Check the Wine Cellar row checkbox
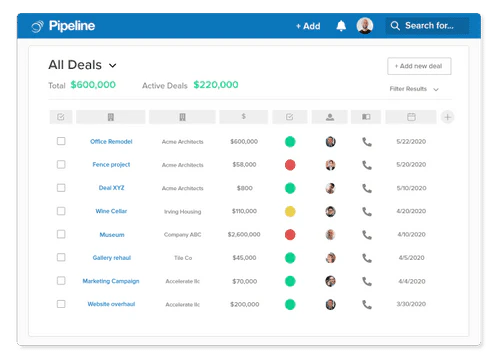The height and width of the screenshot is (360, 500). 61,211
